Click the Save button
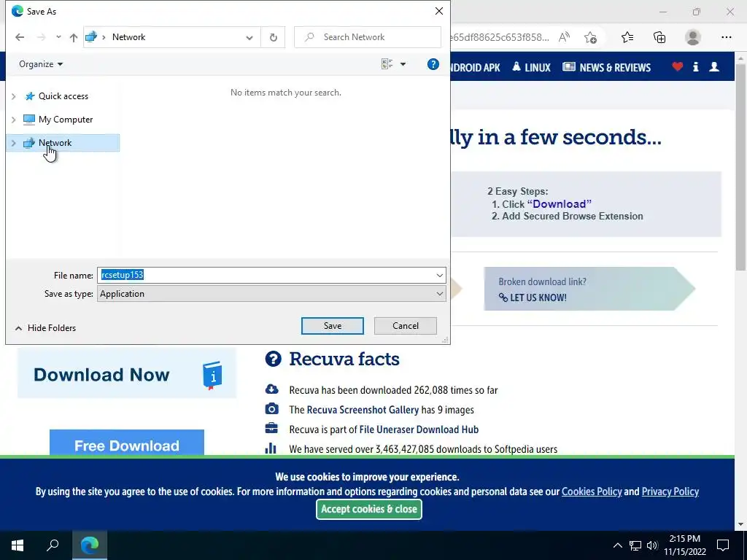747x560 pixels. tap(333, 326)
